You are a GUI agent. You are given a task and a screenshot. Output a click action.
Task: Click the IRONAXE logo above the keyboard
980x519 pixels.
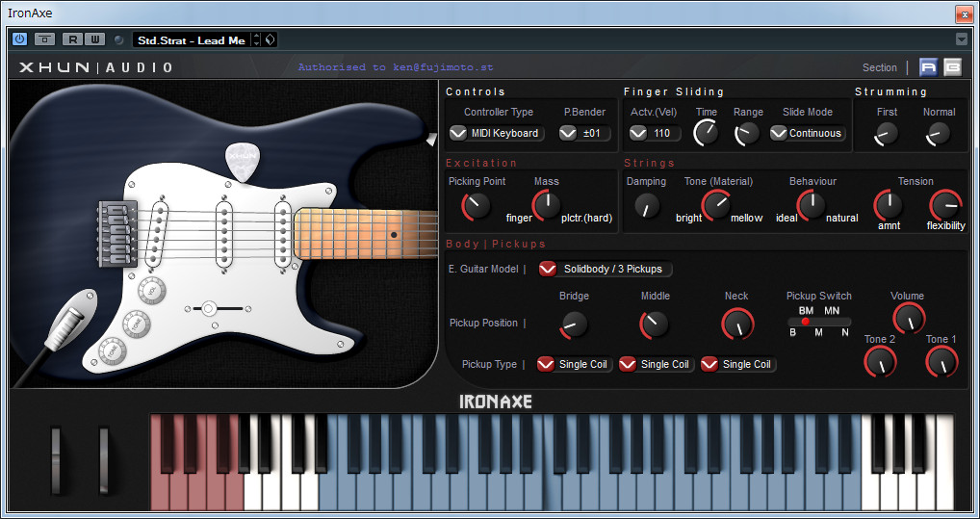click(x=496, y=402)
